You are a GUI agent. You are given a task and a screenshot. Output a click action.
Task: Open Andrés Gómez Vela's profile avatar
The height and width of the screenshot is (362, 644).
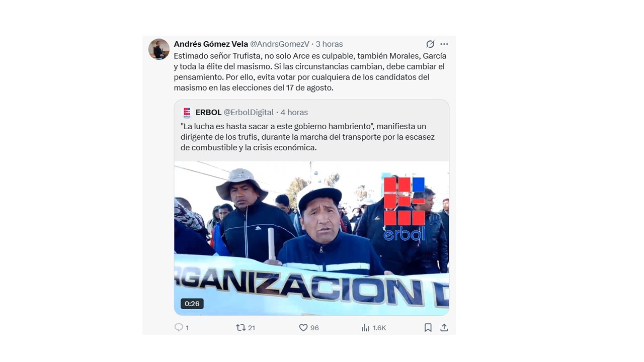(159, 49)
